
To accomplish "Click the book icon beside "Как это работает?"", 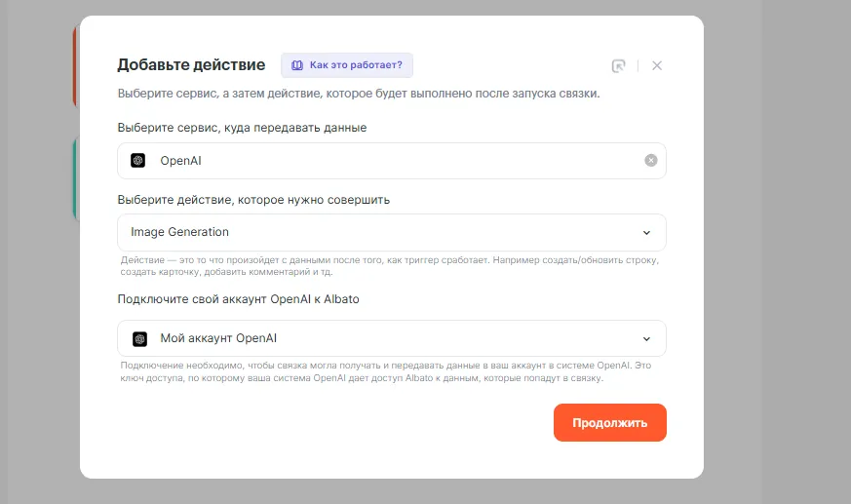I will [295, 65].
